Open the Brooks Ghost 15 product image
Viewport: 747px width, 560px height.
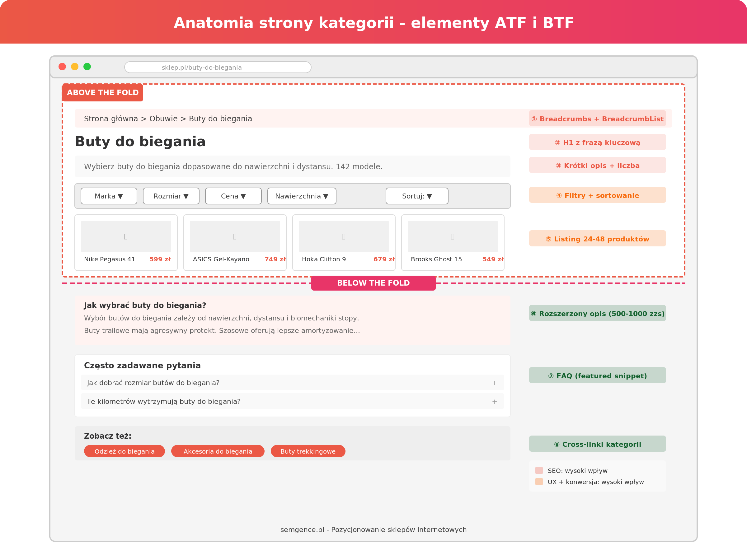tap(453, 236)
